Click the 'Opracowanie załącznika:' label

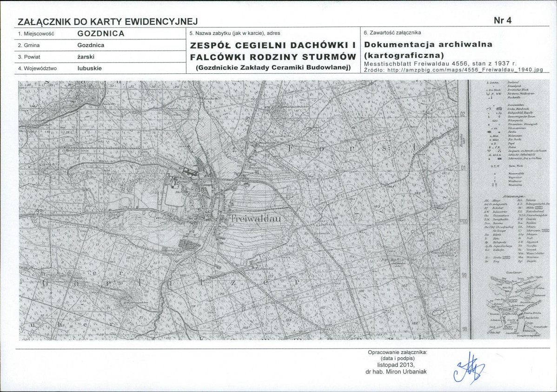click(x=398, y=352)
